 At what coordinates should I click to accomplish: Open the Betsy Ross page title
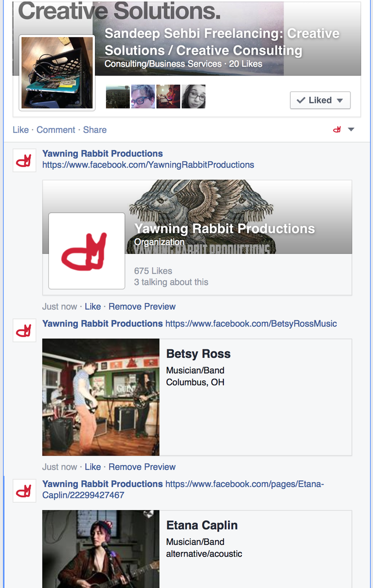(x=198, y=354)
